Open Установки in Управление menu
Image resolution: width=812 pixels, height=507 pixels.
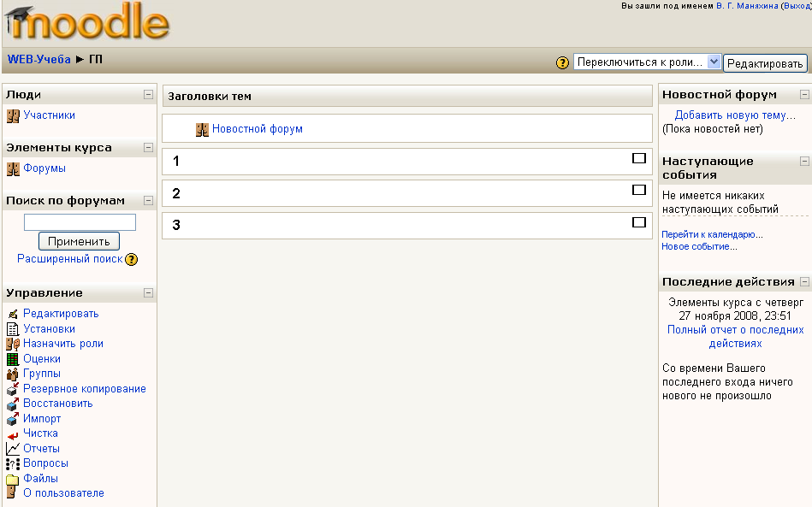[49, 329]
